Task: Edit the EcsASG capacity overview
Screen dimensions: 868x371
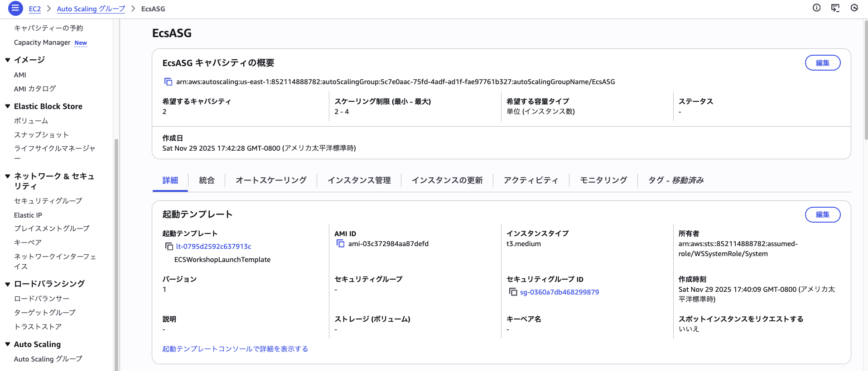Action: (x=822, y=63)
